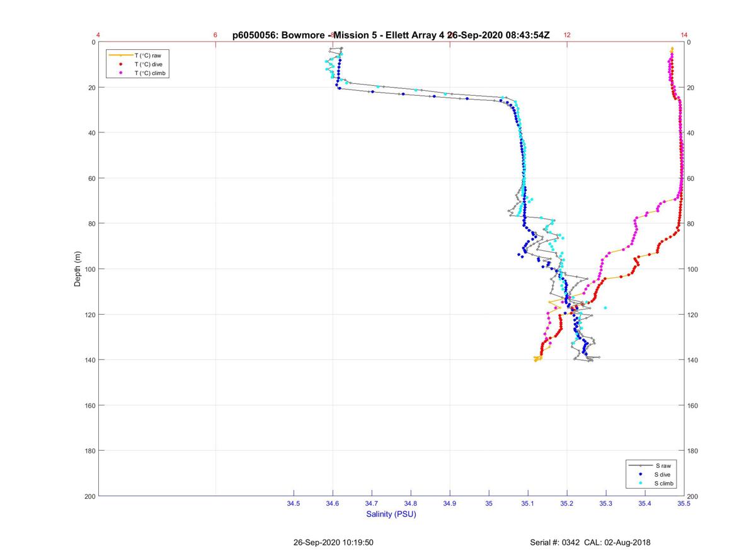Click the red temperature tick label 14
Image resolution: width=756 pixels, height=558 pixels.
click(684, 35)
